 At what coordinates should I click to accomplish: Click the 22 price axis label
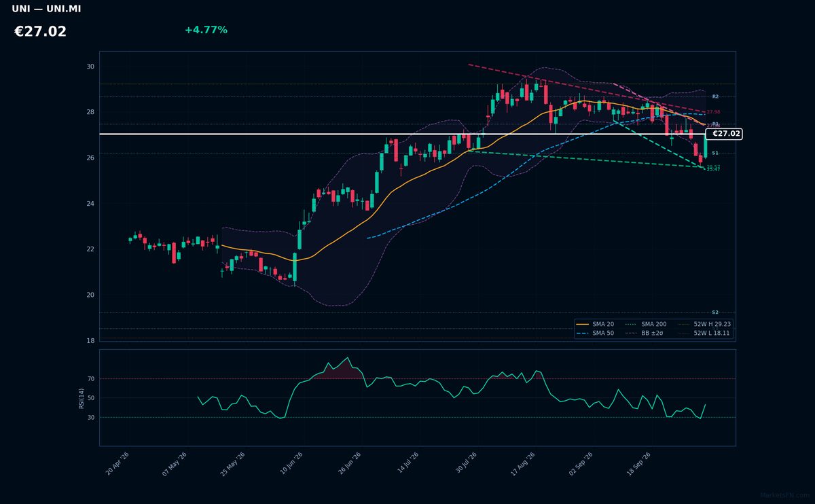pyautogui.click(x=90, y=249)
